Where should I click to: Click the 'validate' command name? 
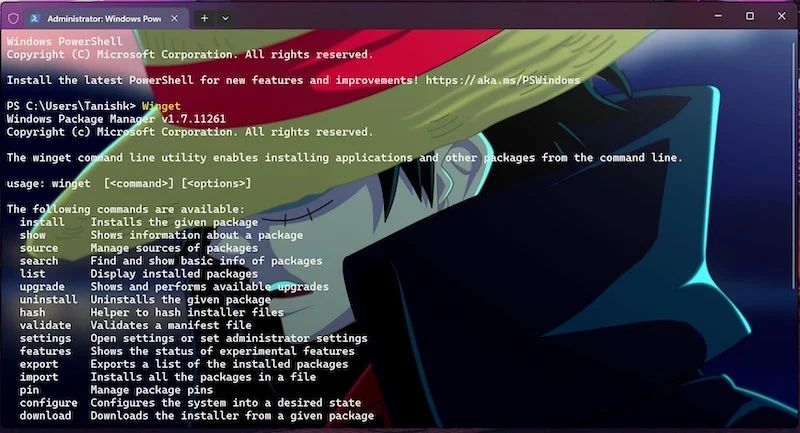[x=45, y=325]
